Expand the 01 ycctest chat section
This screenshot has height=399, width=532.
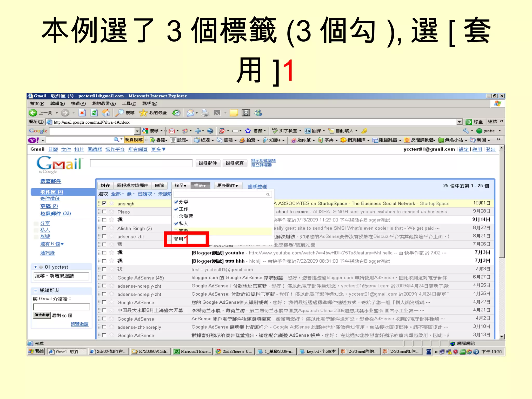[x=35, y=267]
